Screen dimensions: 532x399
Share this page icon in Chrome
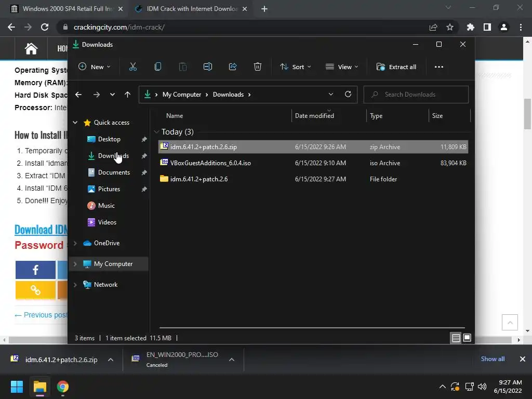433,27
